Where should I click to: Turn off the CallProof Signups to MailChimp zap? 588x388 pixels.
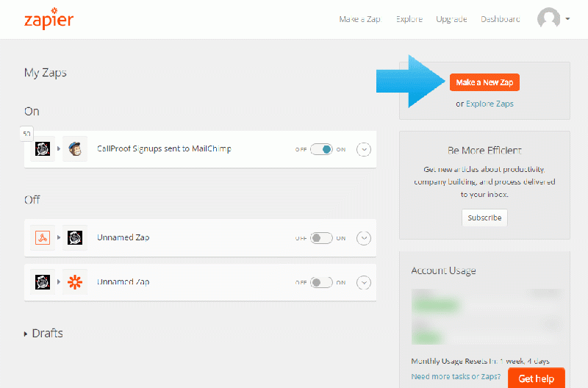point(321,149)
